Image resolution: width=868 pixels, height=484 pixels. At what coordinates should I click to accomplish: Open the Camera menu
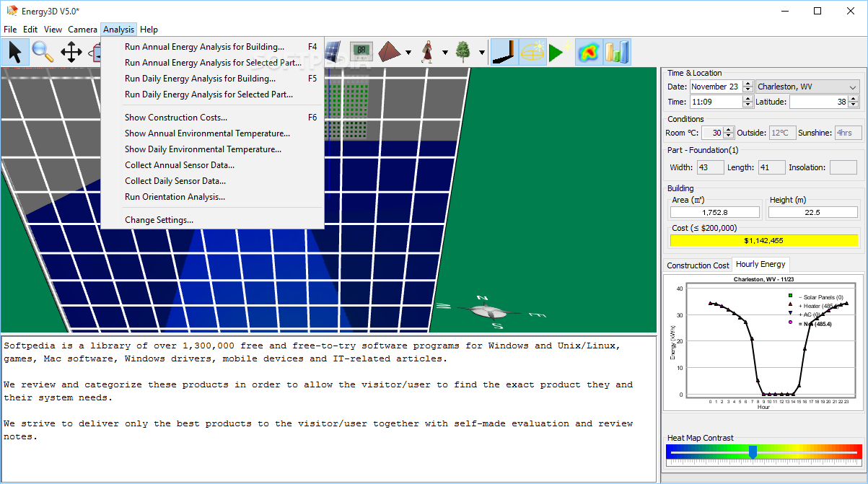pyautogui.click(x=83, y=30)
